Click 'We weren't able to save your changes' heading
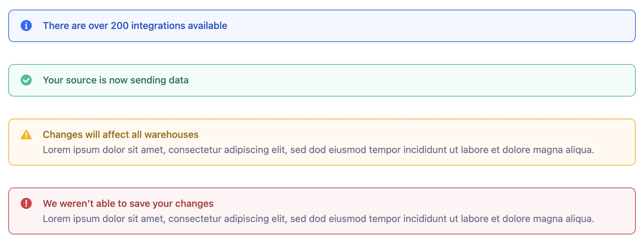This screenshot has height=242, width=644. tap(128, 203)
